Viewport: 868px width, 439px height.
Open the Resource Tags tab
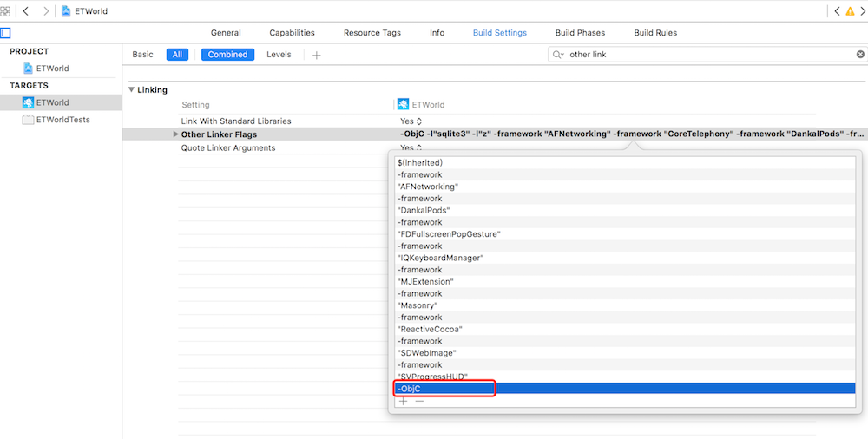coord(372,33)
